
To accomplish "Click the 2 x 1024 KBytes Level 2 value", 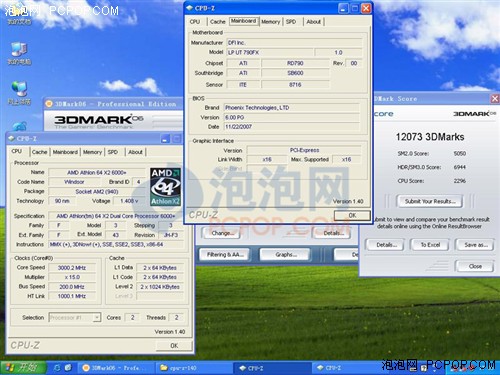I will (160, 287).
